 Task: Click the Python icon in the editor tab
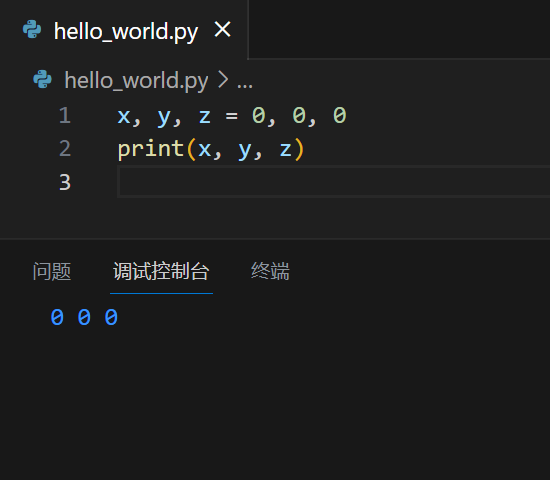coord(32,29)
